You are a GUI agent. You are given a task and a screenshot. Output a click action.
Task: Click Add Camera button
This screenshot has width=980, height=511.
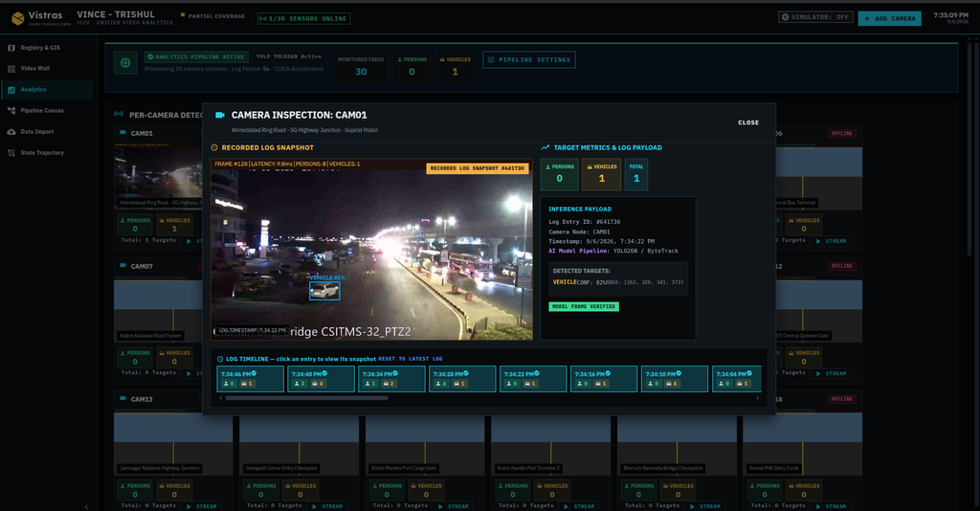(x=890, y=19)
